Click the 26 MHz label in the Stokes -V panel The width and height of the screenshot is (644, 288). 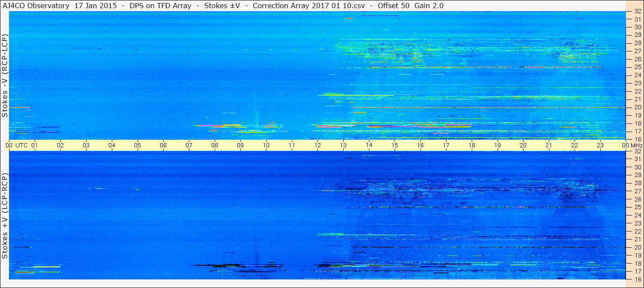(x=637, y=59)
